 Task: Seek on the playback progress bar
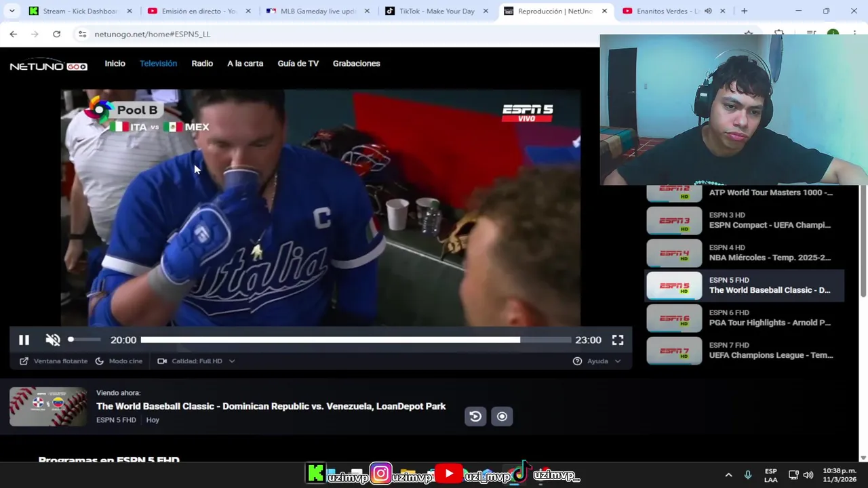(x=355, y=340)
